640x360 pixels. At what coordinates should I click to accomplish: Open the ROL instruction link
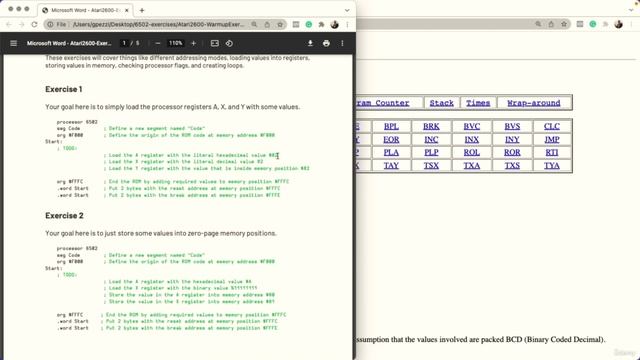[471, 152]
